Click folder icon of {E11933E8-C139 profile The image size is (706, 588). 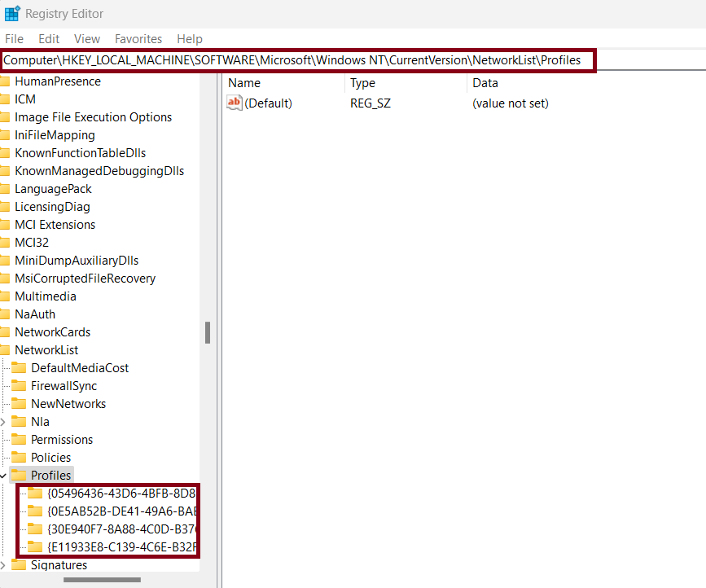pyautogui.click(x=35, y=547)
